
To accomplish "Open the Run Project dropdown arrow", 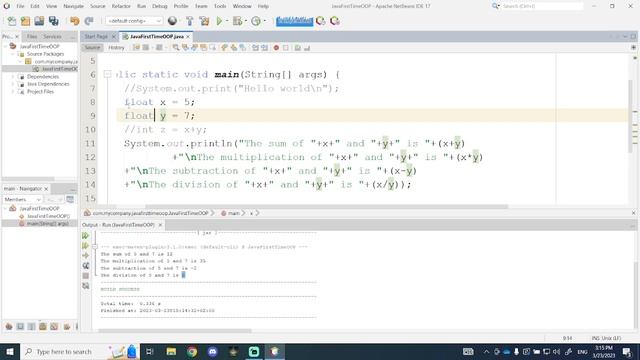I will click(227, 21).
